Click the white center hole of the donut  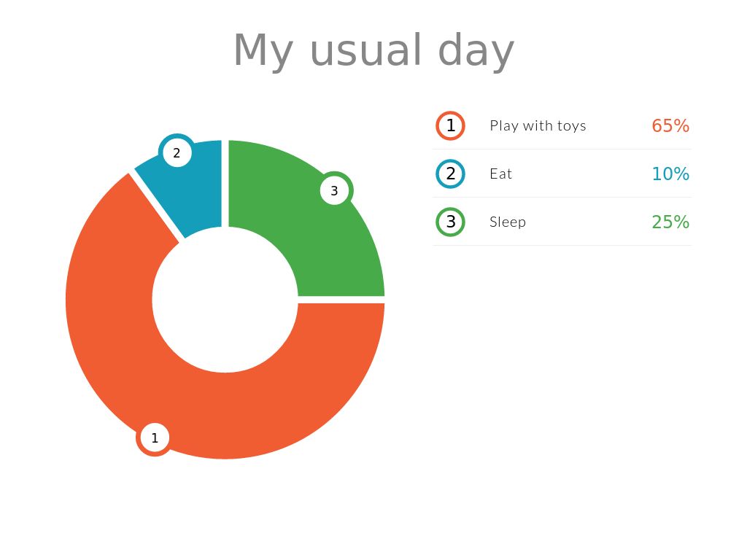coord(225,300)
